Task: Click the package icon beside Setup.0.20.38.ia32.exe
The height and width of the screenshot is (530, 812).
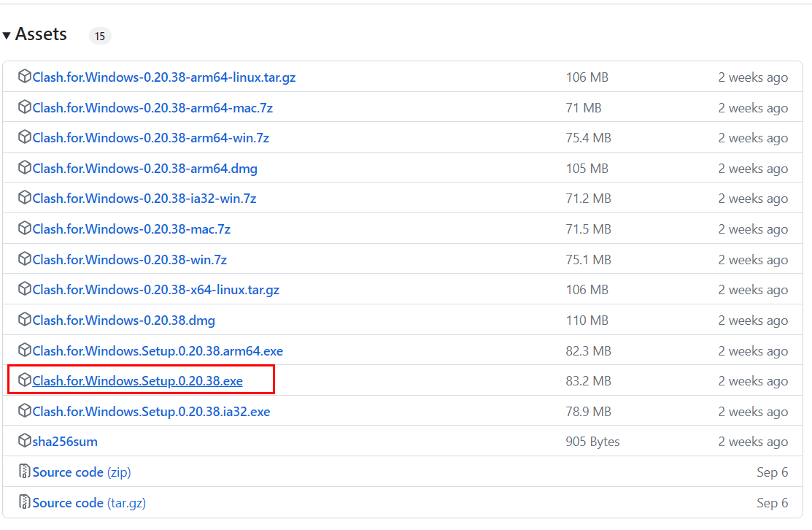Action: coord(24,410)
